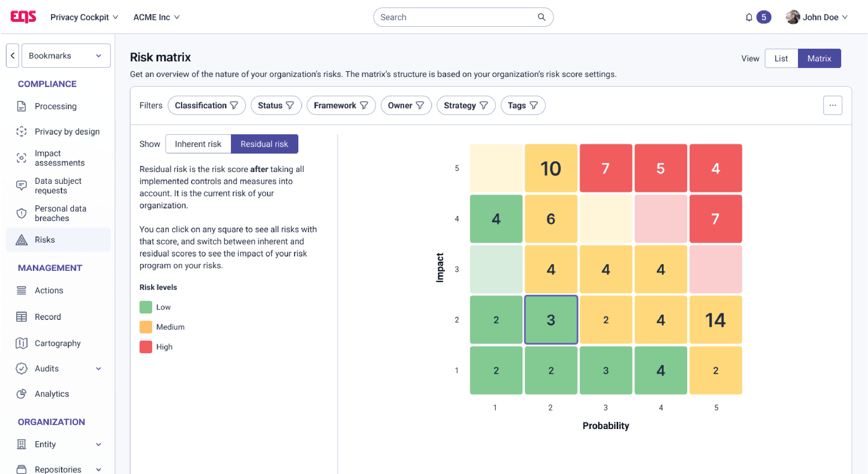Click the notification bell icon
The width and height of the screenshot is (868, 474).
tap(748, 17)
